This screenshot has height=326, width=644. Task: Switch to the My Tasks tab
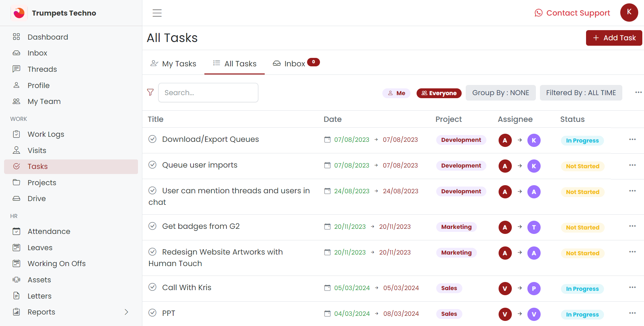pos(173,64)
